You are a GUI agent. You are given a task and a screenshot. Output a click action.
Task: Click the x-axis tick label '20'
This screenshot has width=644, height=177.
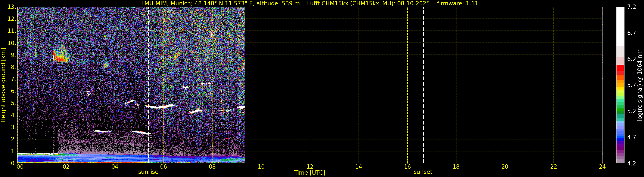point(505,167)
